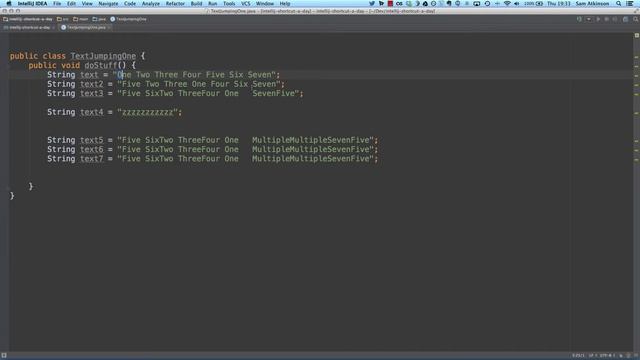Place caret in variable text3
The image size is (640, 360).
tap(91, 93)
